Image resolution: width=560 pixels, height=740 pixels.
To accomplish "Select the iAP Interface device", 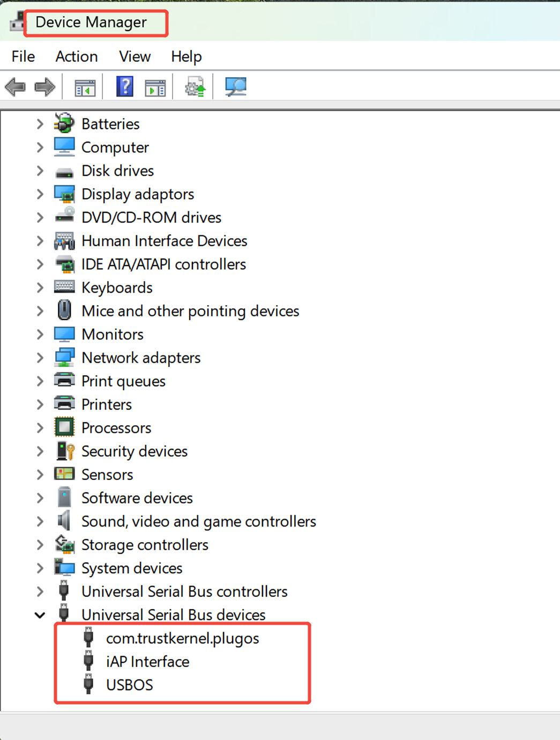I will (147, 662).
